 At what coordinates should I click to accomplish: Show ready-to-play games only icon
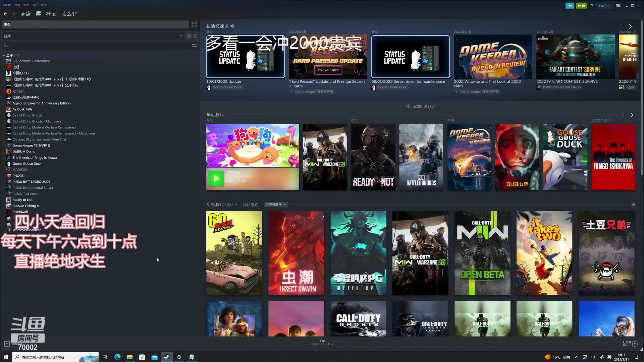195,36
